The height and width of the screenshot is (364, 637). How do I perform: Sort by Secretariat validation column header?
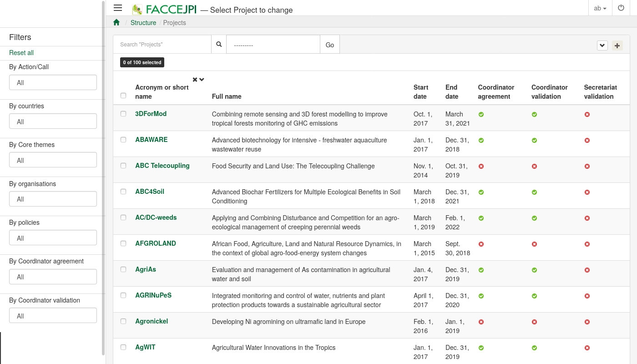point(601,92)
